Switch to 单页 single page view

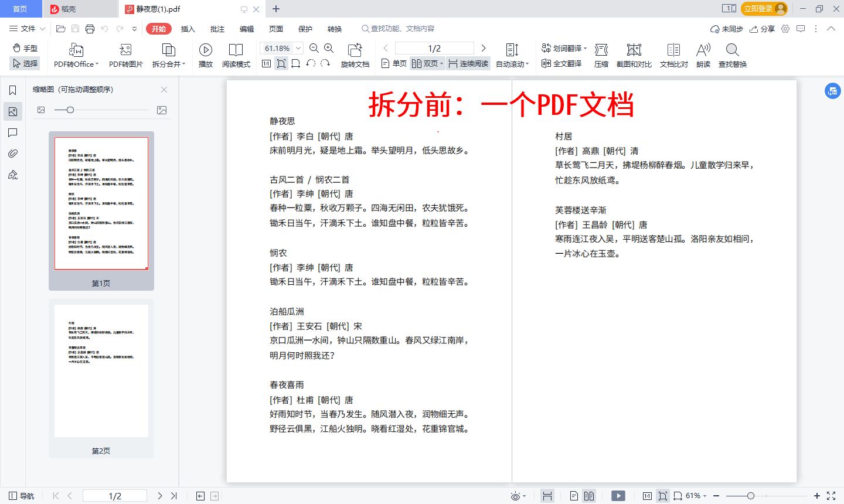[394, 63]
